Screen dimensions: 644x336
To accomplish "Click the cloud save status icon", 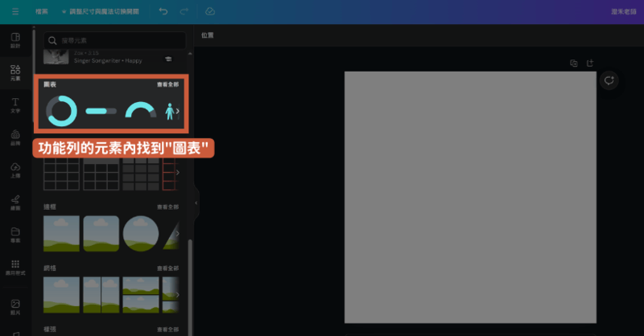I will (x=210, y=12).
